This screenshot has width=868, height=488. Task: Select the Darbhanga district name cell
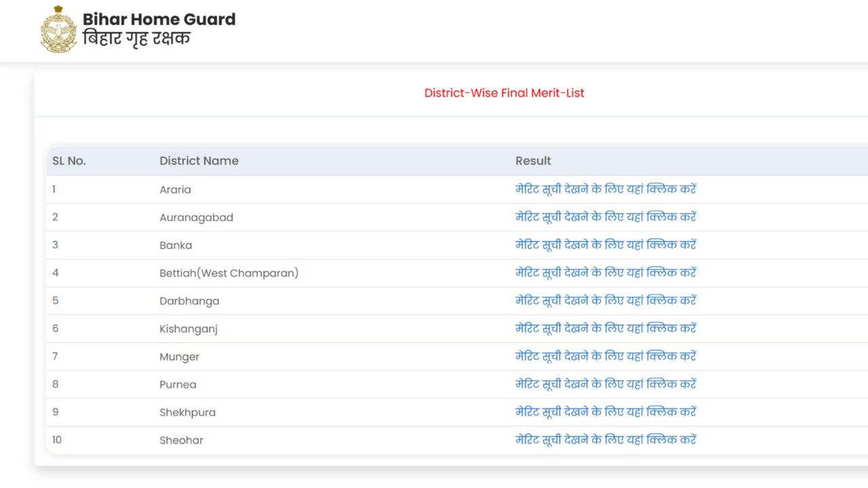189,301
